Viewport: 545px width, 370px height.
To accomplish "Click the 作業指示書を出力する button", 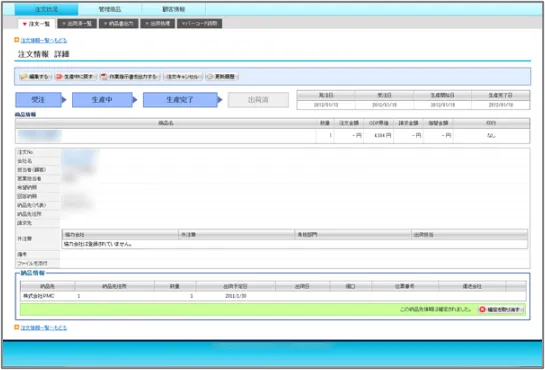I will [130, 76].
